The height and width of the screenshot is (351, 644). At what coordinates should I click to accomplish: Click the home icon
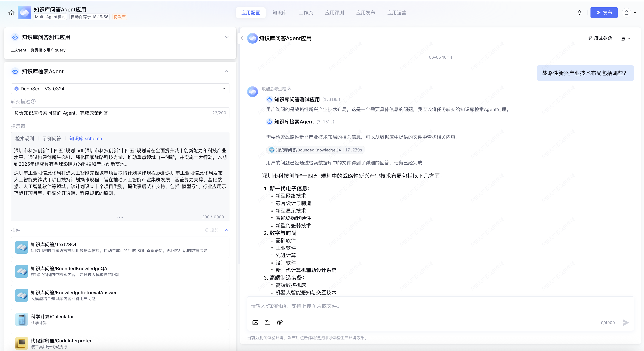click(11, 13)
